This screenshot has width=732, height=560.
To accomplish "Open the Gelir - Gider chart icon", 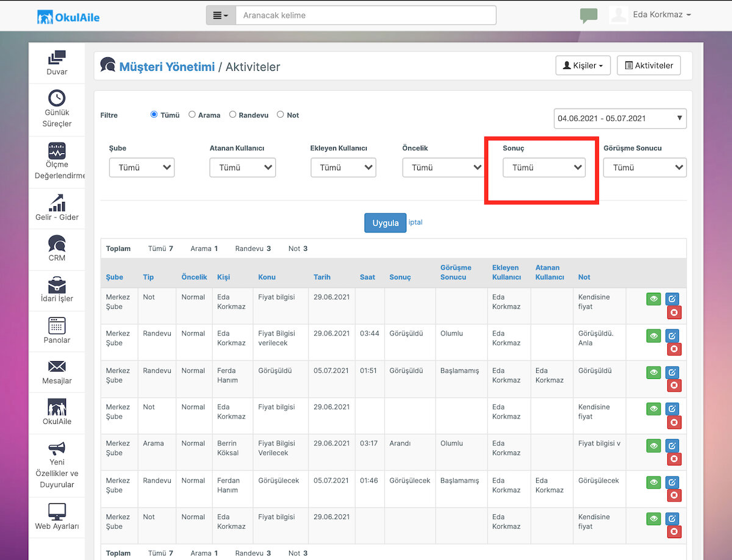I will point(57,203).
